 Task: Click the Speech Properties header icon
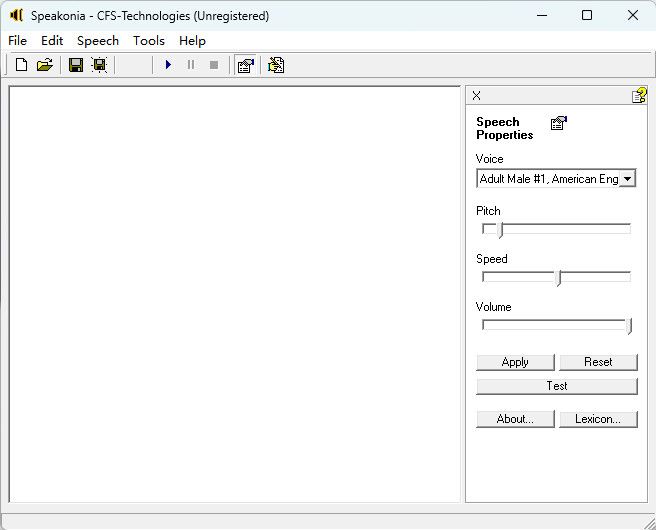point(559,123)
